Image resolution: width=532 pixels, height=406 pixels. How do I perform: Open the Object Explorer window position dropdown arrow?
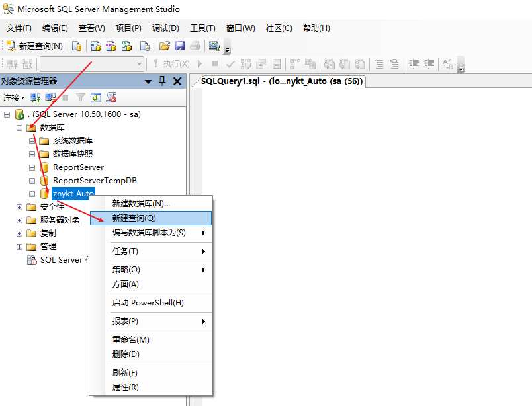tap(148, 81)
